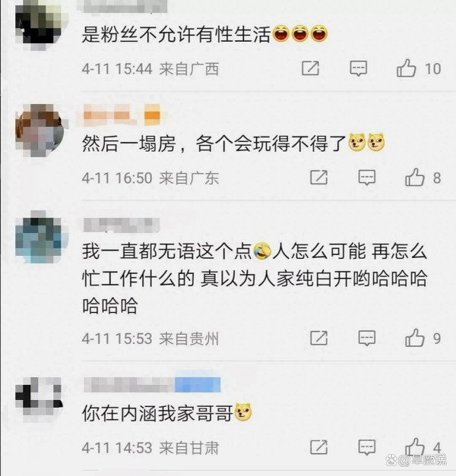Share the comment posted from 广西
This screenshot has width=456, height=476.
pyautogui.click(x=310, y=68)
